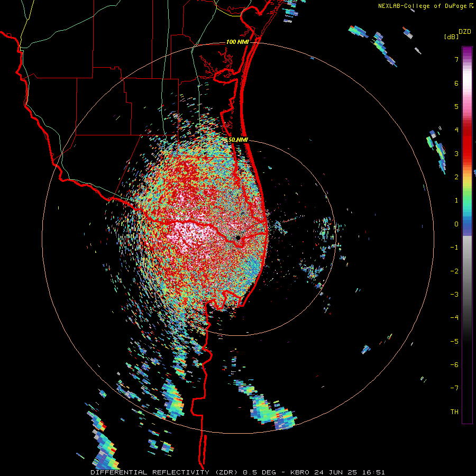Click the 0 dB scale label

click(x=456, y=224)
